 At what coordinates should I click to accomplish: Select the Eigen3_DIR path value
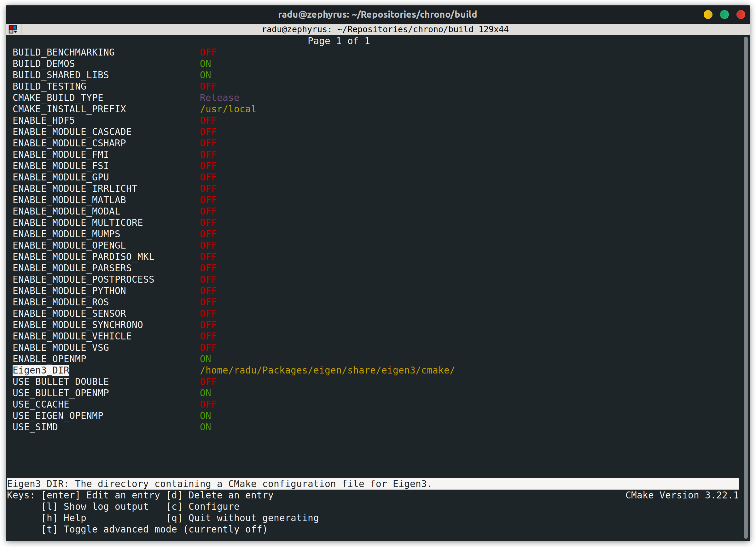coord(327,370)
